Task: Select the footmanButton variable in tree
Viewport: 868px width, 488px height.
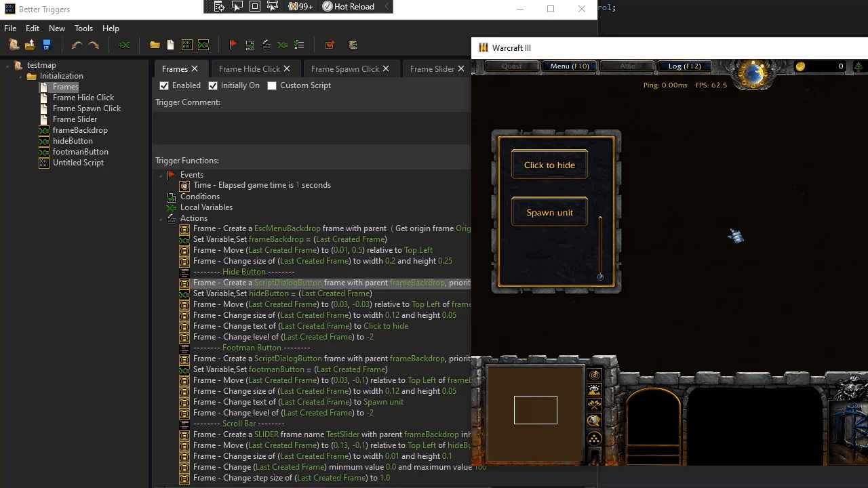Action: pos(81,152)
